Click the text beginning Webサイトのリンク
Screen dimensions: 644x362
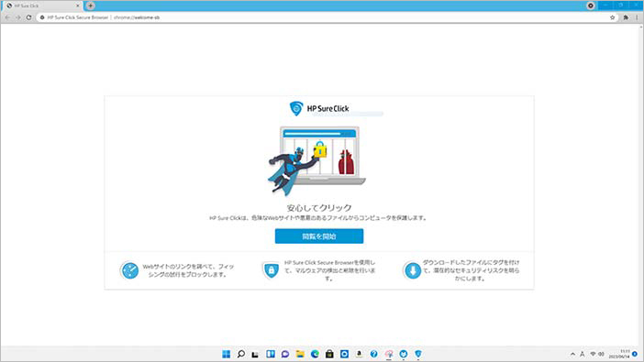(x=188, y=270)
